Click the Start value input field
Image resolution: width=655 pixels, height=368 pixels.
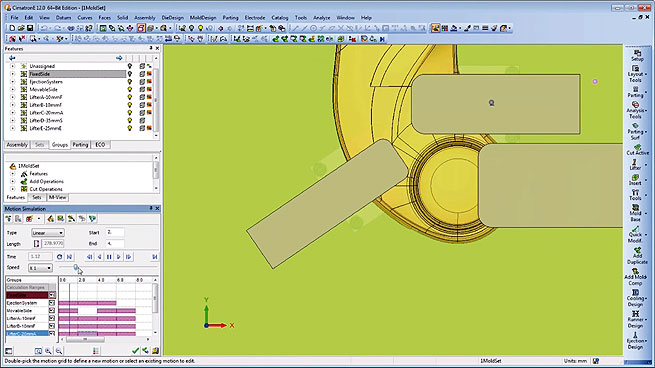tap(115, 232)
